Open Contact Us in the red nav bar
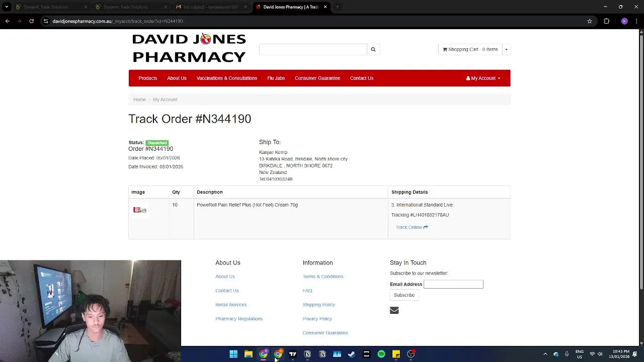This screenshot has height=362, width=644. [x=361, y=78]
